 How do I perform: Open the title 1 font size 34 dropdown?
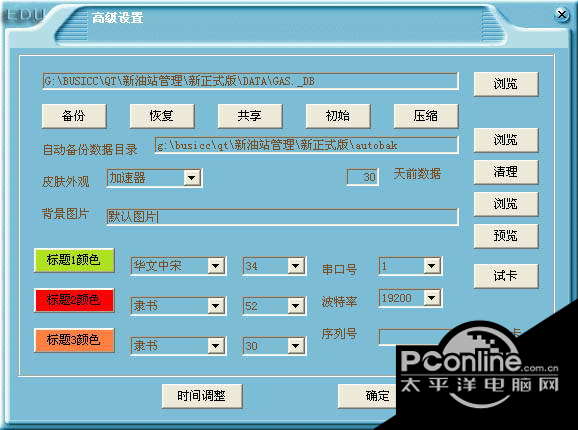pyautogui.click(x=296, y=266)
